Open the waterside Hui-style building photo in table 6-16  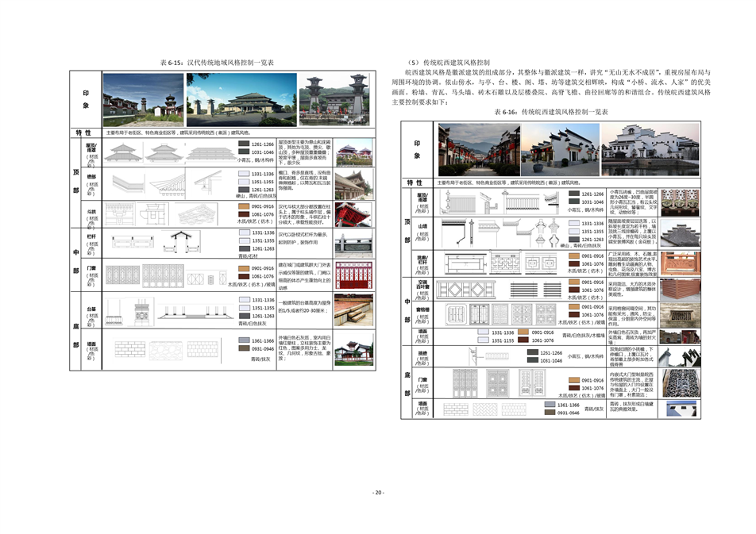click(650, 149)
